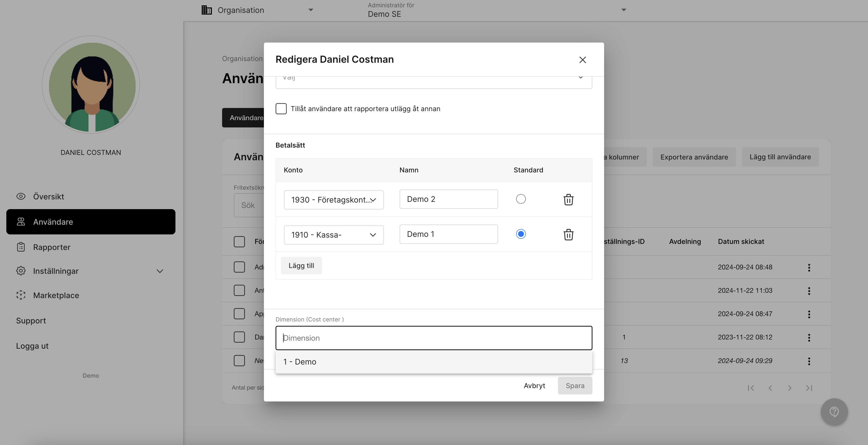Click the Lägg till payment method button

(301, 266)
